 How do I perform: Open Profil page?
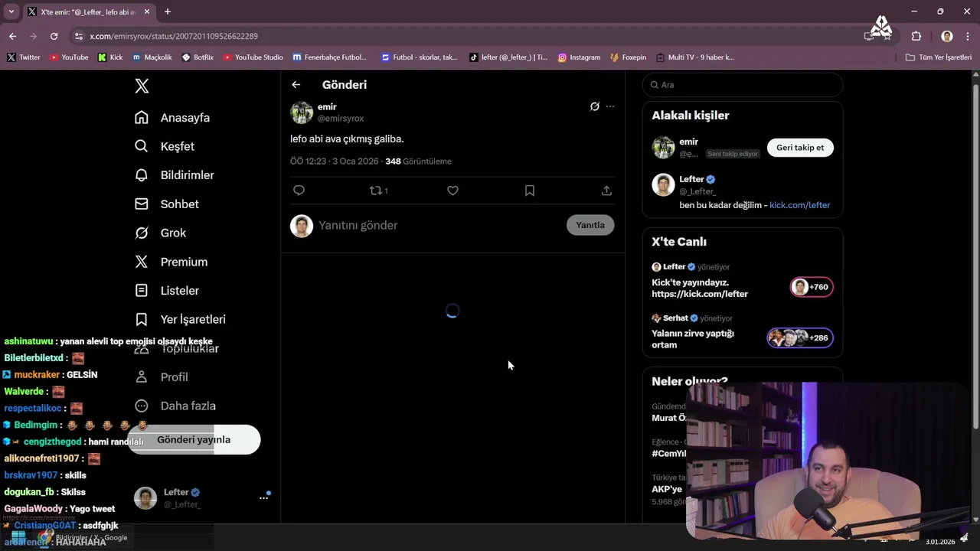[162, 377]
